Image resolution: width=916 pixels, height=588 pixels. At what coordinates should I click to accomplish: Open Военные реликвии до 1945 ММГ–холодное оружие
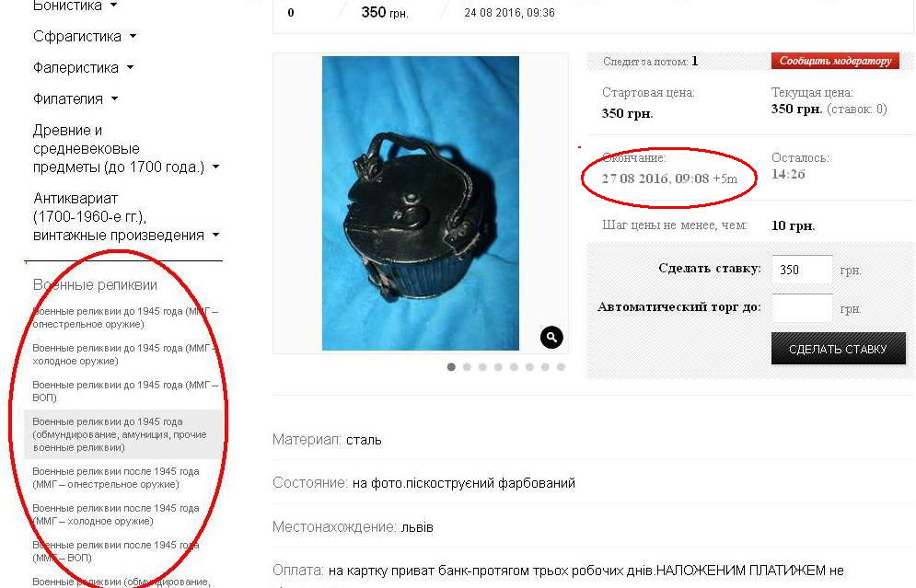125,354
